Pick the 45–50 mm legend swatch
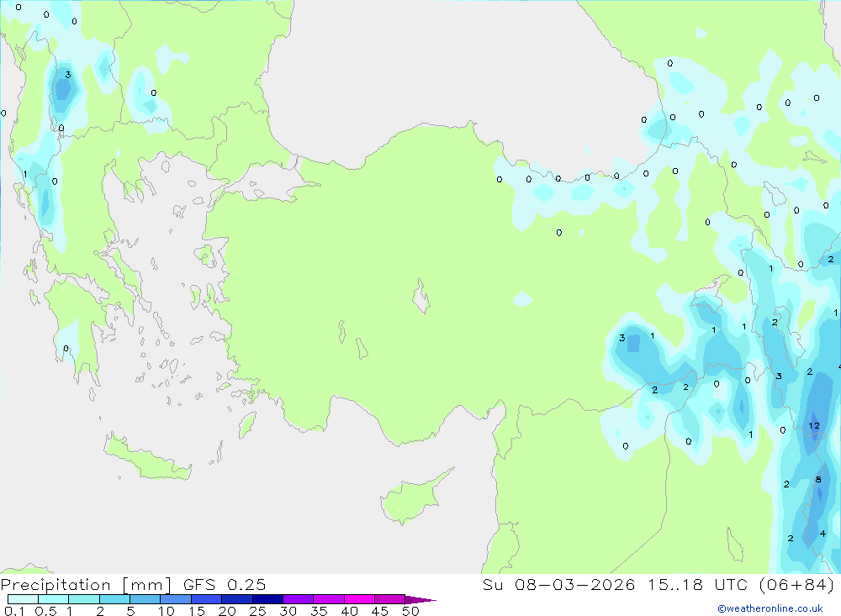841x616 pixels. (x=389, y=599)
